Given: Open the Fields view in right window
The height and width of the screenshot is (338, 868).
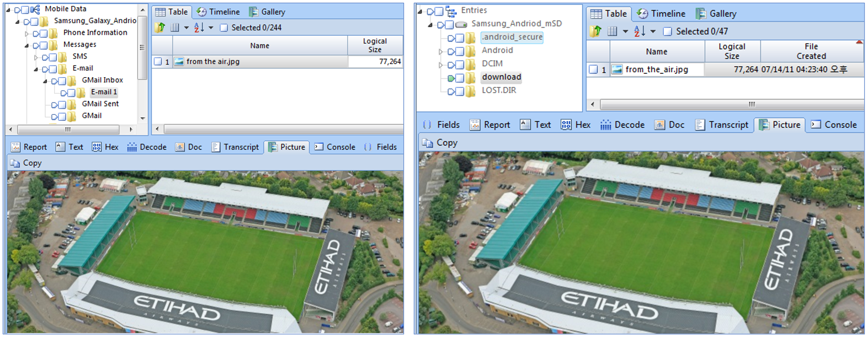Looking at the screenshot, I should pyautogui.click(x=441, y=125).
